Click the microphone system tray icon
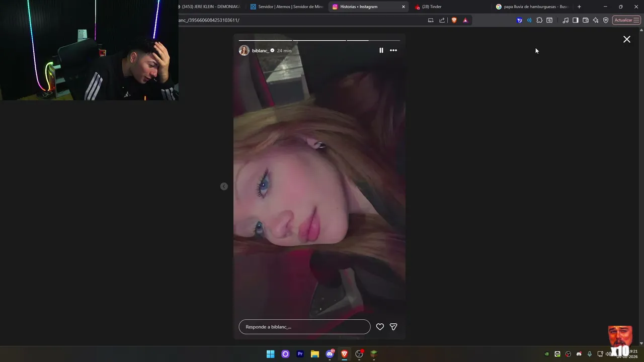 [x=590, y=354]
